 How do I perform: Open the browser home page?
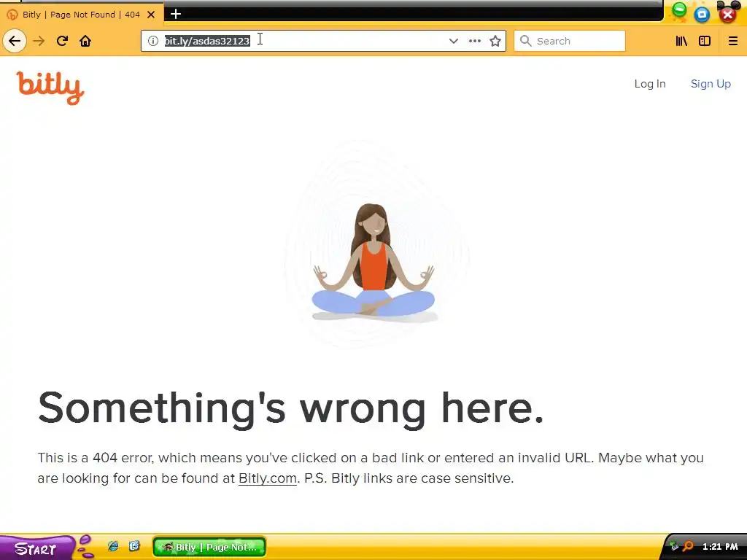click(85, 41)
